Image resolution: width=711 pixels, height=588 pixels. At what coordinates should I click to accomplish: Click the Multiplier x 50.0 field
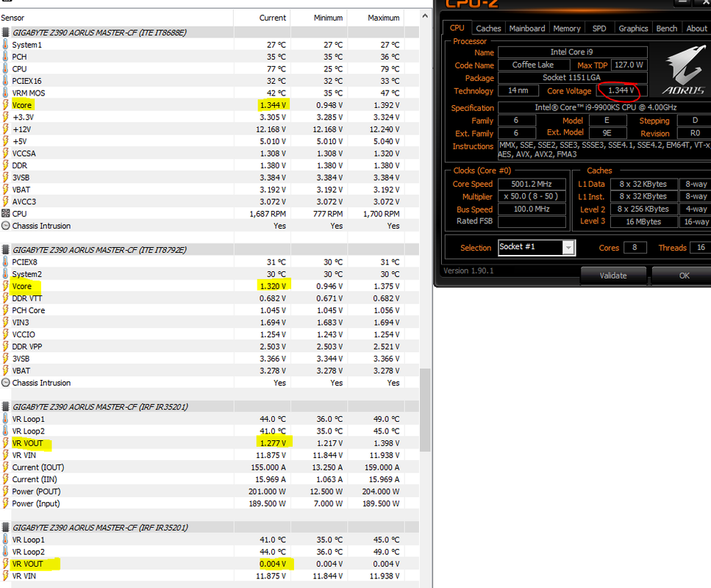pos(532,196)
